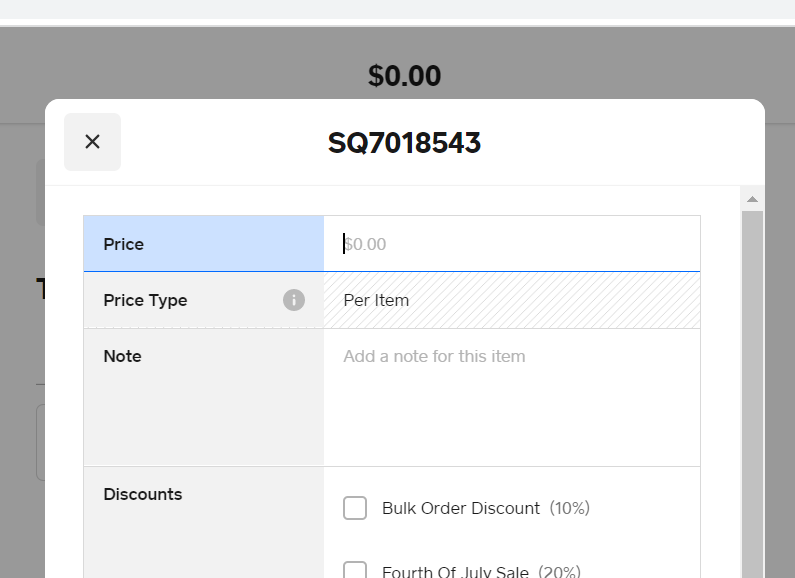The height and width of the screenshot is (578, 795).
Task: Click the 20% discount percentage text
Action: (x=560, y=572)
